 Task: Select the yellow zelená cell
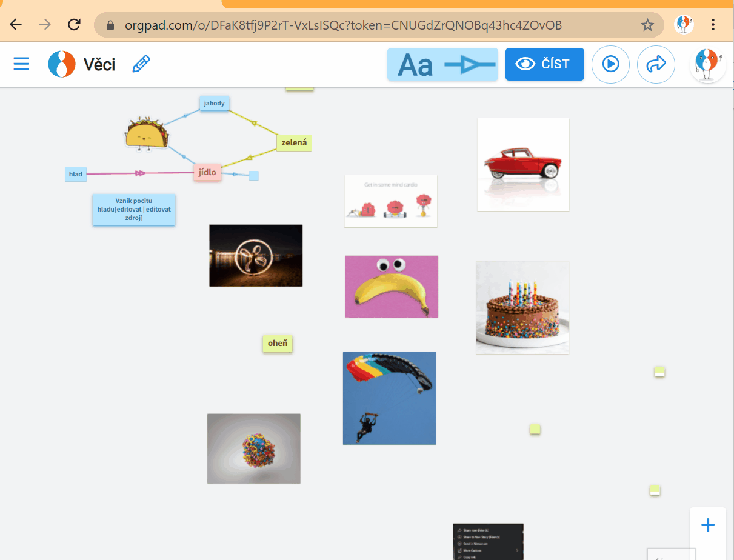[x=294, y=143]
